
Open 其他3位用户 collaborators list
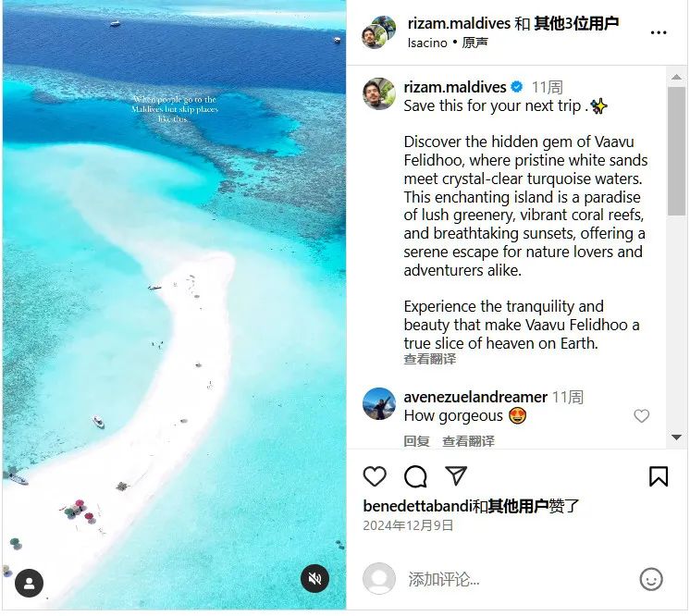click(x=576, y=23)
